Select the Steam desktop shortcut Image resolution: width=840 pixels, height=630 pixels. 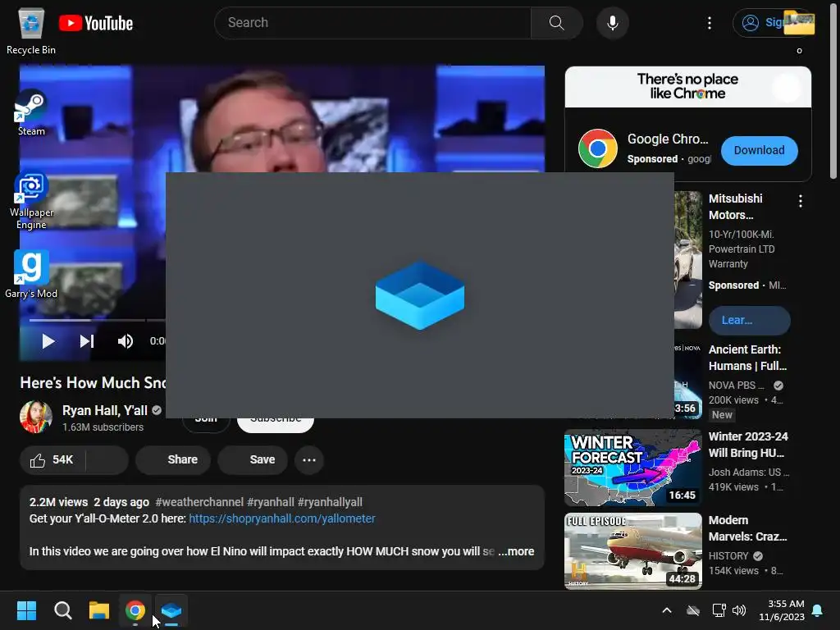click(x=31, y=113)
